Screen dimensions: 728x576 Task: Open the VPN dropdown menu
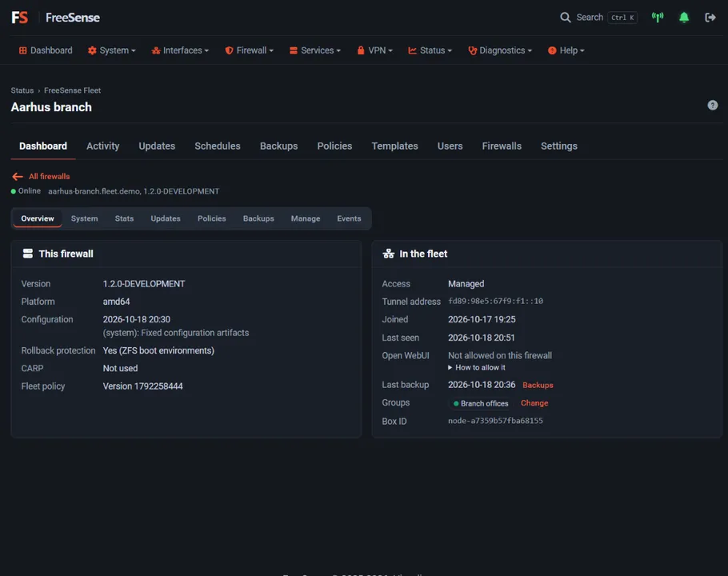tap(374, 50)
